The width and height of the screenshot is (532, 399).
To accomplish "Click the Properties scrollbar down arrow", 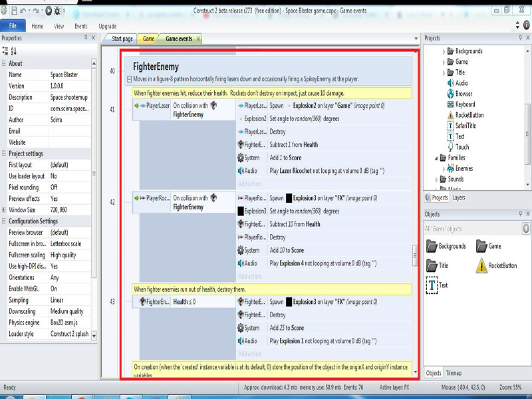I will pyautogui.click(x=94, y=336).
